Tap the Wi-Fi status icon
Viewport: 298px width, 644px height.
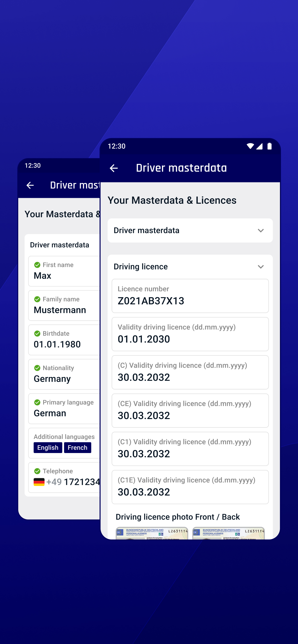click(250, 146)
